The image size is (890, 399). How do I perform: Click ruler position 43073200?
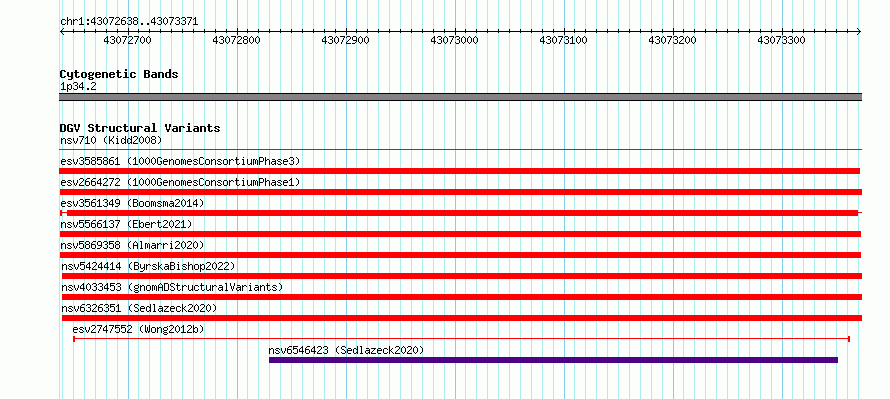[x=673, y=40]
